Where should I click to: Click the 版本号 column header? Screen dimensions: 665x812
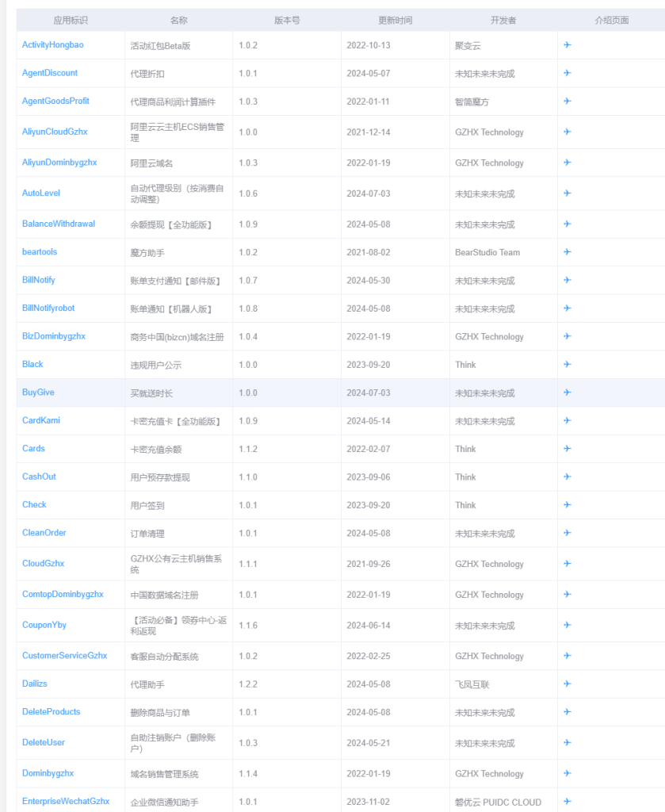pos(286,20)
